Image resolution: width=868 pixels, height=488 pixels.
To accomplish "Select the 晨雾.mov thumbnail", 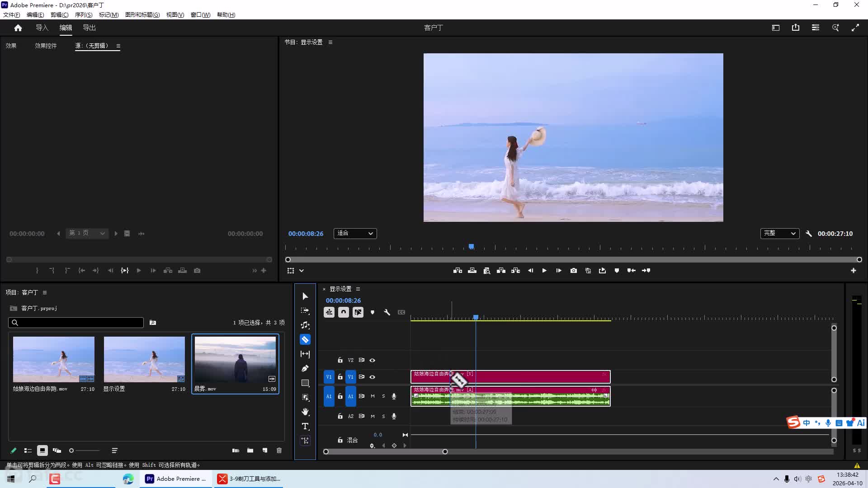I will click(235, 359).
